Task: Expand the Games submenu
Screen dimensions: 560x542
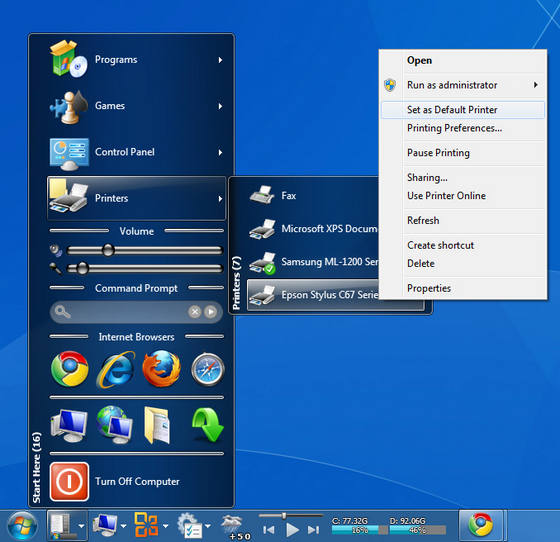Action: [x=137, y=106]
